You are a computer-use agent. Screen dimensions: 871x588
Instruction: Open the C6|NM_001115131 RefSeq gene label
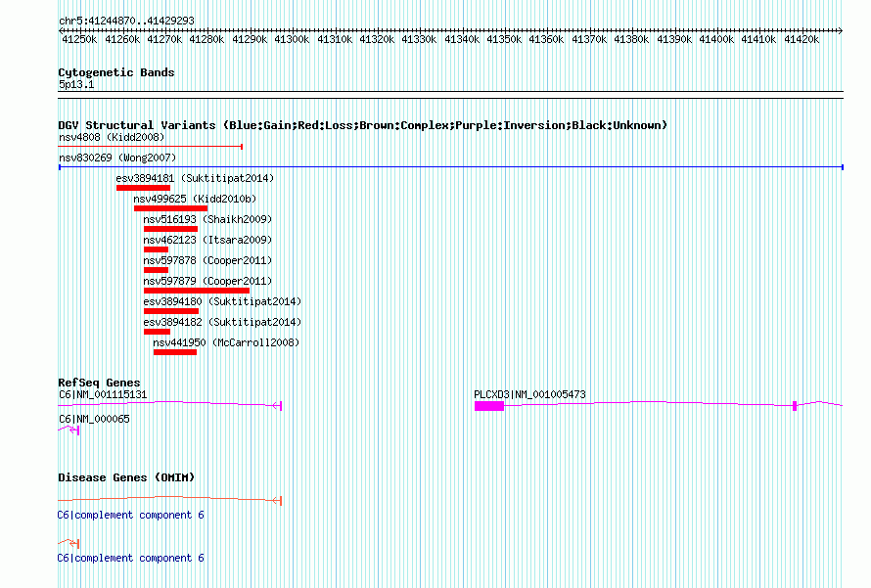pyautogui.click(x=103, y=395)
